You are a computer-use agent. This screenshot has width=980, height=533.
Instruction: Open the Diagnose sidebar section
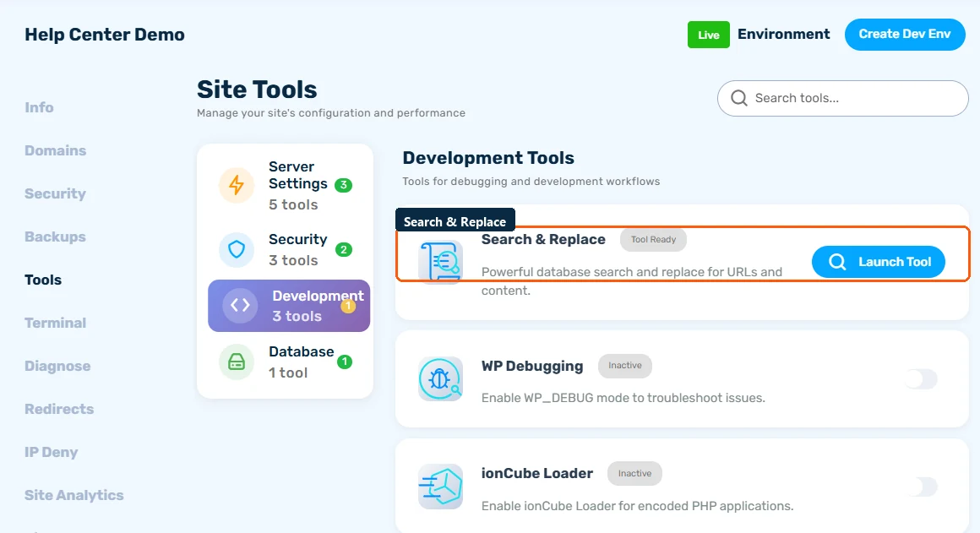coord(57,366)
